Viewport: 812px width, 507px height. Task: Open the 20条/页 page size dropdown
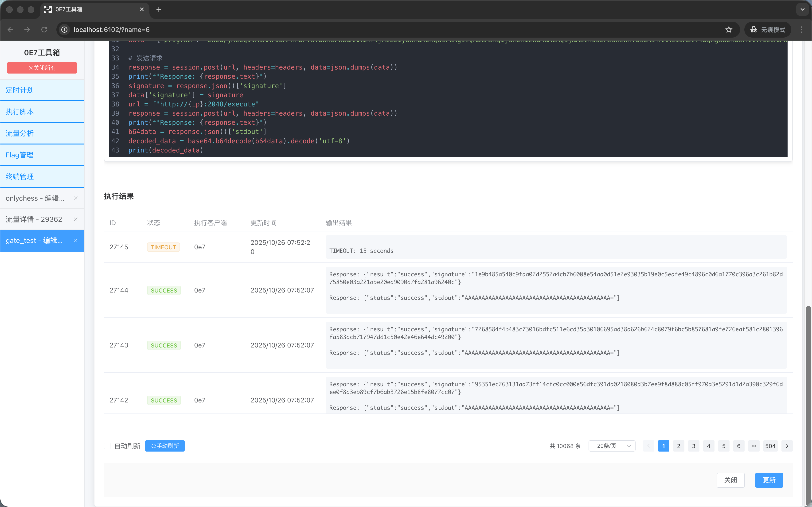[612, 446]
